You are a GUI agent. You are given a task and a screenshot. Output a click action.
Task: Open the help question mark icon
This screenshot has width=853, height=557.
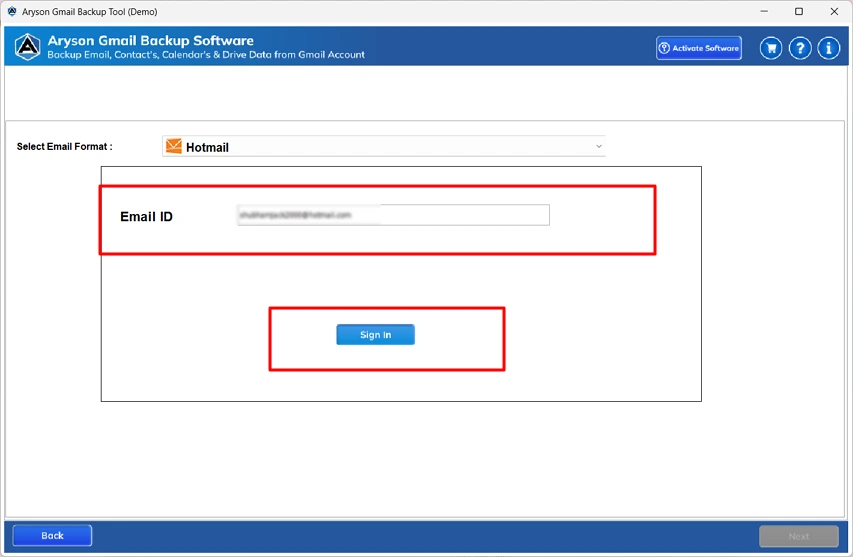(x=800, y=48)
